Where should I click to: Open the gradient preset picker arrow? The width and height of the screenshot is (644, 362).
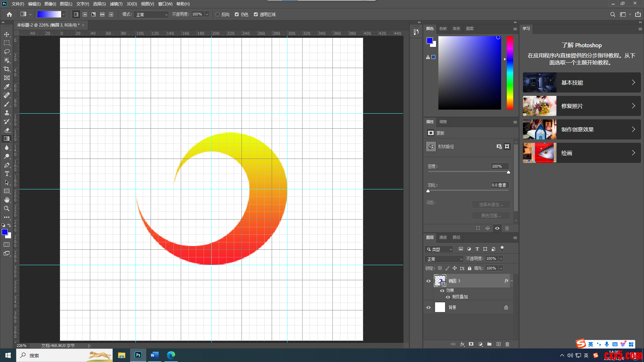point(63,14)
